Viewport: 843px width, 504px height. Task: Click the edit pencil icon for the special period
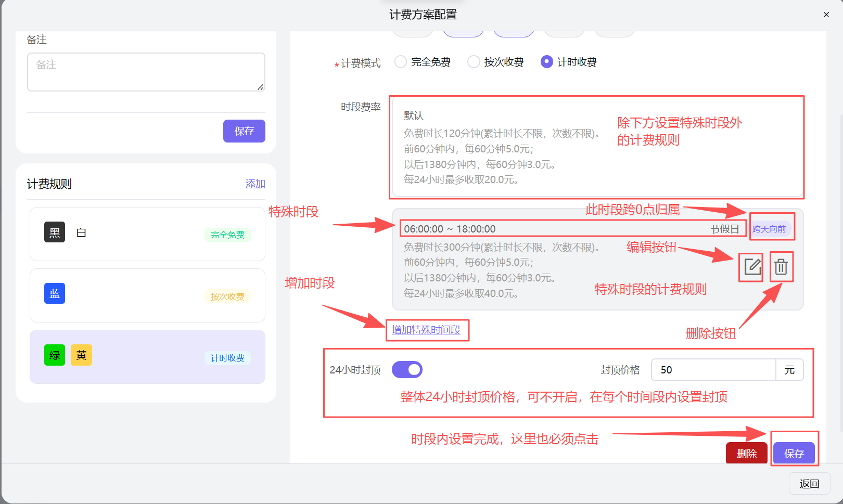coord(751,267)
